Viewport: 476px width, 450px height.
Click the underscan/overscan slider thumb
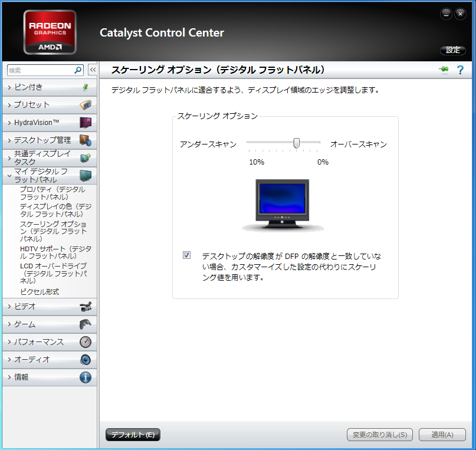click(297, 143)
